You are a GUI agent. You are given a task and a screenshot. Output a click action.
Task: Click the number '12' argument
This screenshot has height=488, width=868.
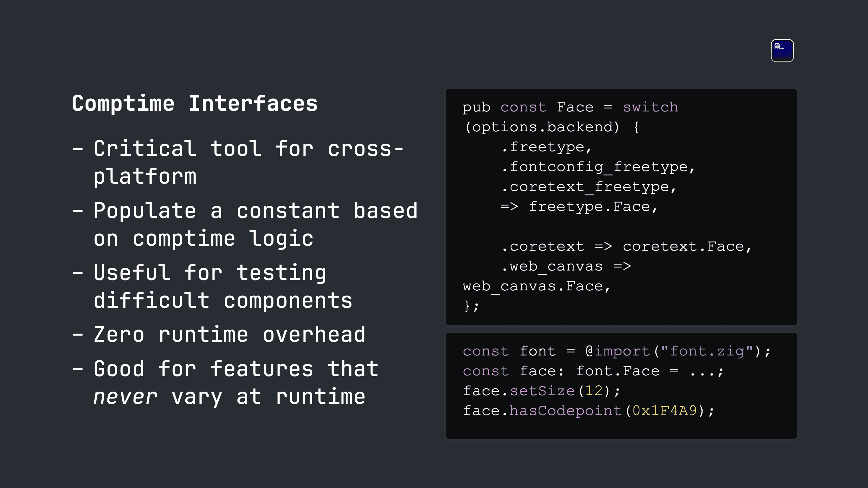594,391
